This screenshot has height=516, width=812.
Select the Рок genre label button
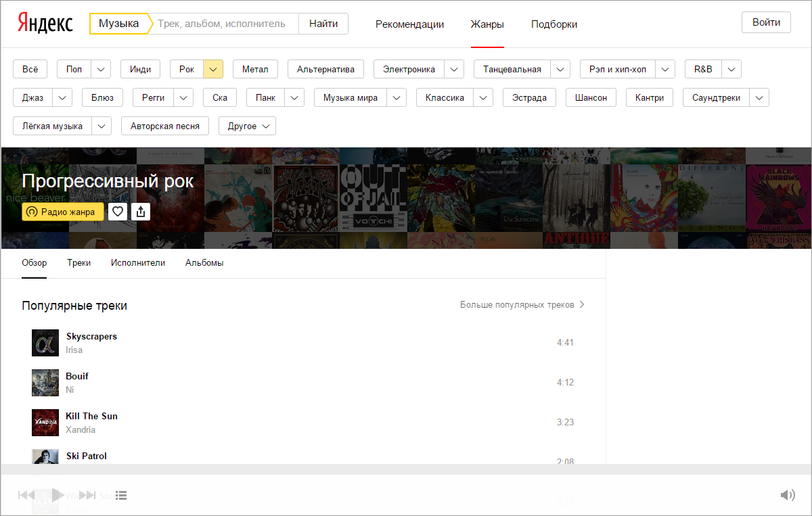(x=187, y=69)
